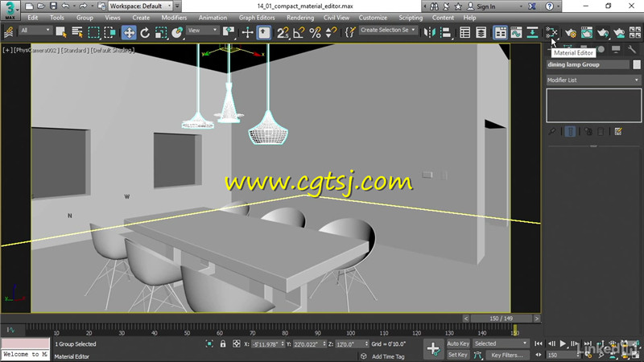Screen dimensions: 644x362
Task: Toggle Scene Explorer icon
Action: click(x=465, y=32)
